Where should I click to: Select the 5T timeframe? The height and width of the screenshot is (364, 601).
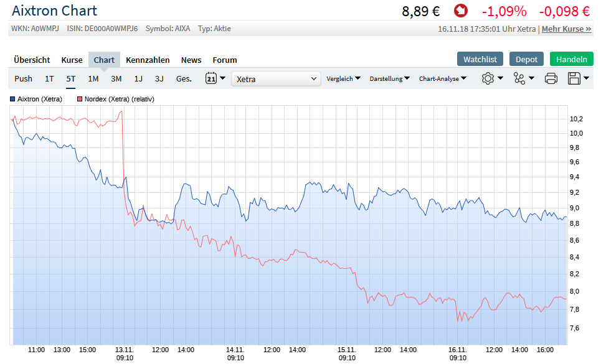click(70, 78)
